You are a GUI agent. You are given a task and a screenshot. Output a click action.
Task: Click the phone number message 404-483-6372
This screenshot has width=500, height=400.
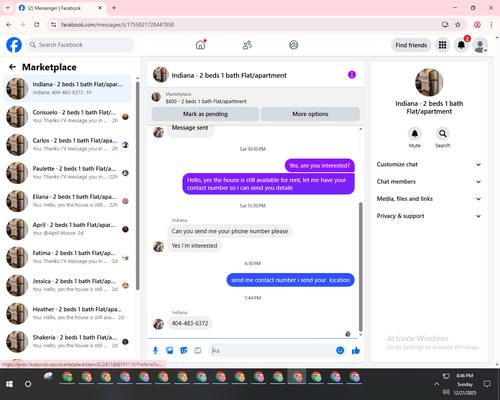[x=190, y=323]
